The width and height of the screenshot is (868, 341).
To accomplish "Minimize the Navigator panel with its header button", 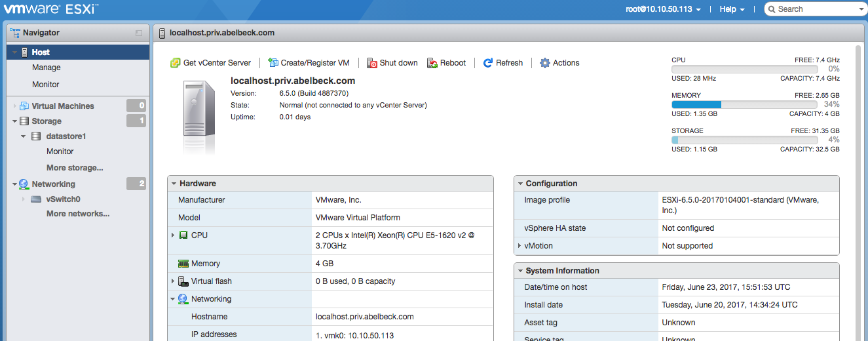I will point(139,33).
